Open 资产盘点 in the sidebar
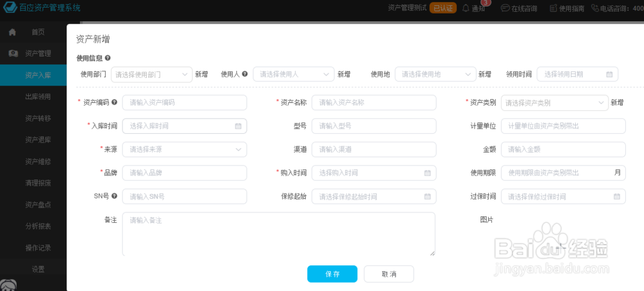The image size is (644, 291). [x=38, y=204]
